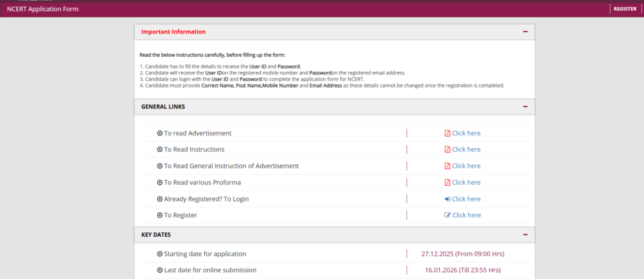
Task: Click PDF icon for General Instruction of Advertisement
Action: 447,166
